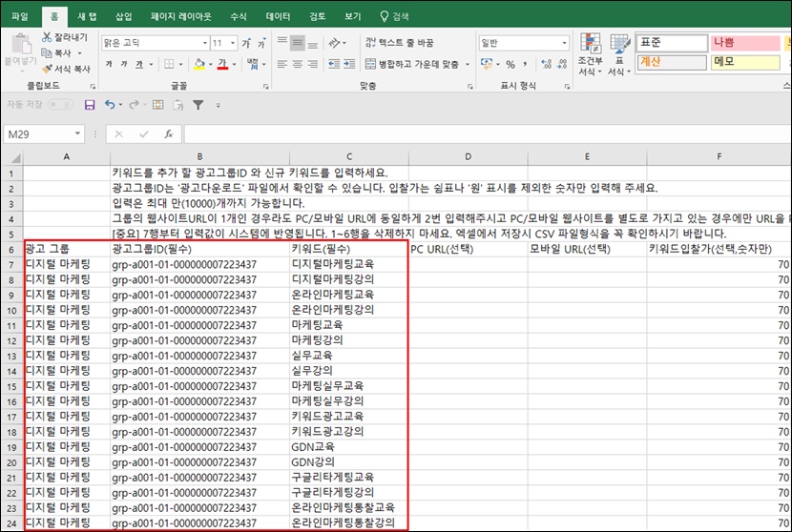Click Wrap Text (텍스트 줄 바꿈)
Screen dimensions: 792x532
click(400, 43)
